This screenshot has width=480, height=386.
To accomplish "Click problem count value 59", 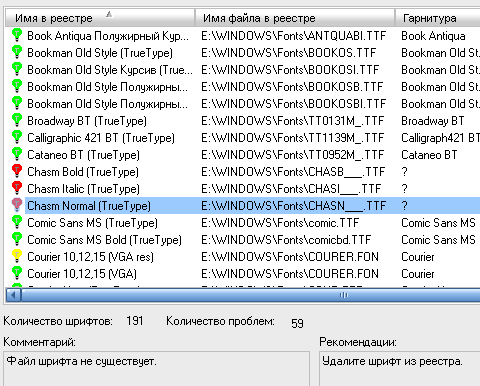I will [x=297, y=323].
